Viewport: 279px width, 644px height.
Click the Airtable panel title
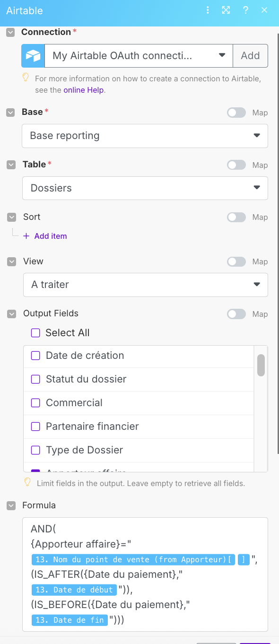click(x=25, y=10)
